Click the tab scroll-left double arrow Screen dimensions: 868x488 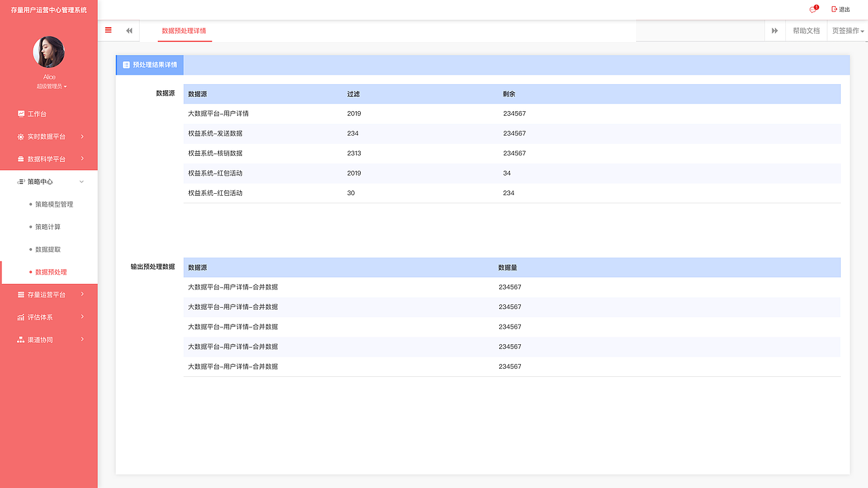tap(129, 30)
